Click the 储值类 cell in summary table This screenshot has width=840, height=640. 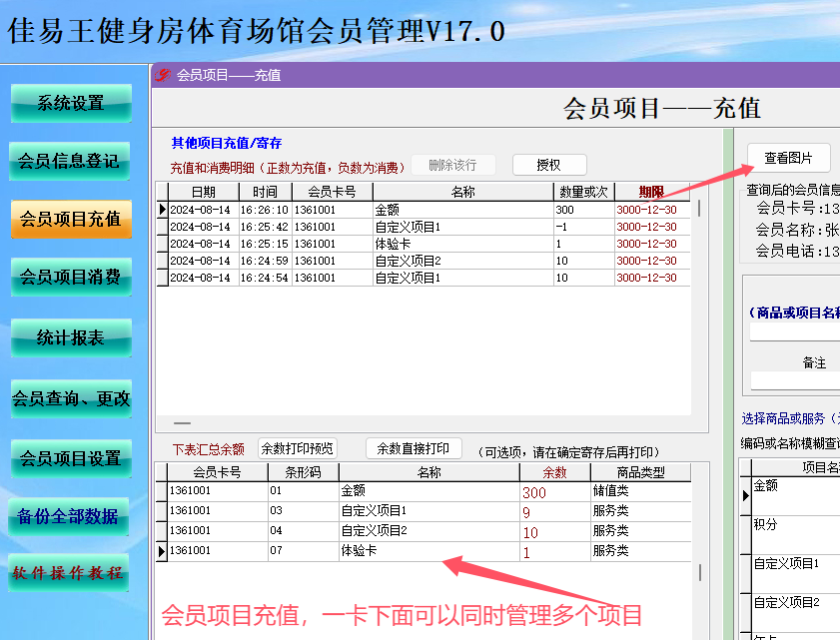coord(640,491)
